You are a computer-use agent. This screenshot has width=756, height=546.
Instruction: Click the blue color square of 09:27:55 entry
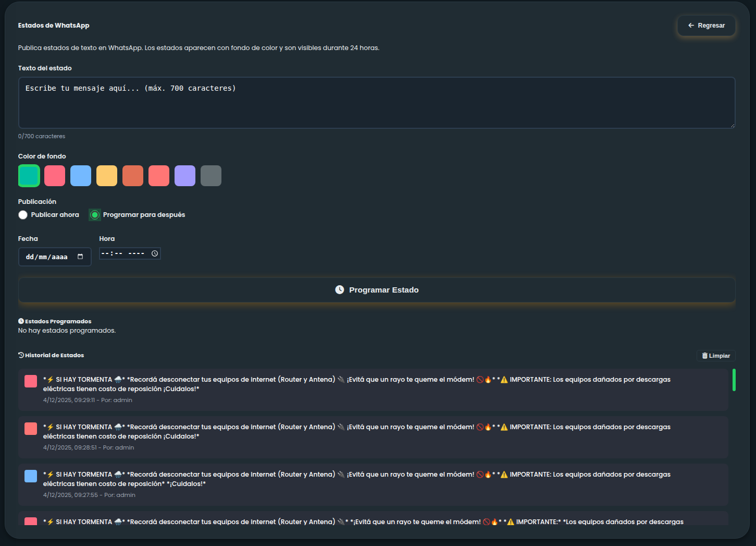point(31,476)
